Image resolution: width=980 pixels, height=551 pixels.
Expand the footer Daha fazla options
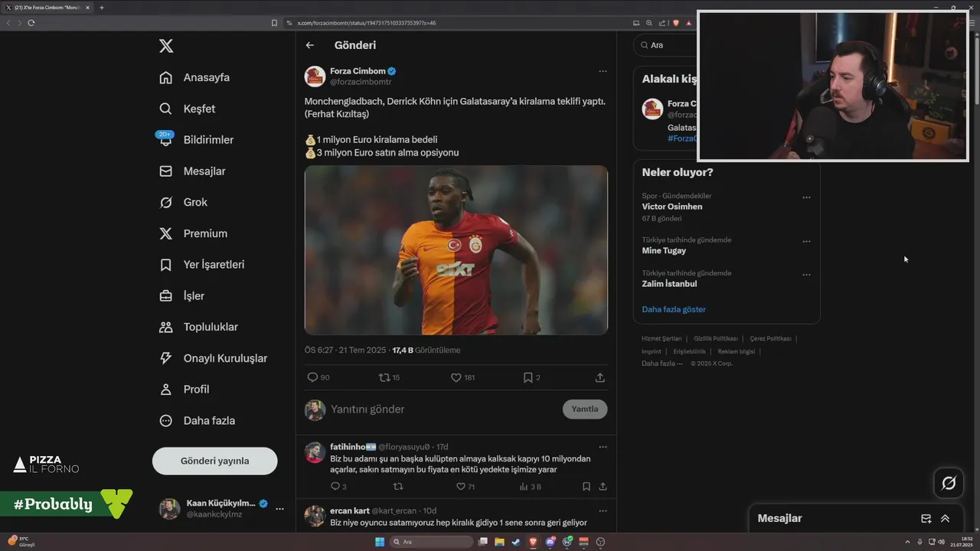[x=662, y=364]
